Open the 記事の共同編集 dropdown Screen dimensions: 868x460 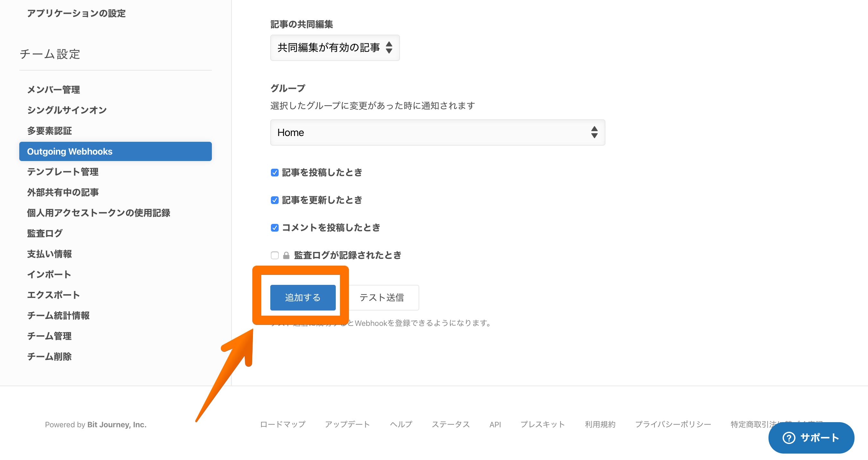point(334,47)
